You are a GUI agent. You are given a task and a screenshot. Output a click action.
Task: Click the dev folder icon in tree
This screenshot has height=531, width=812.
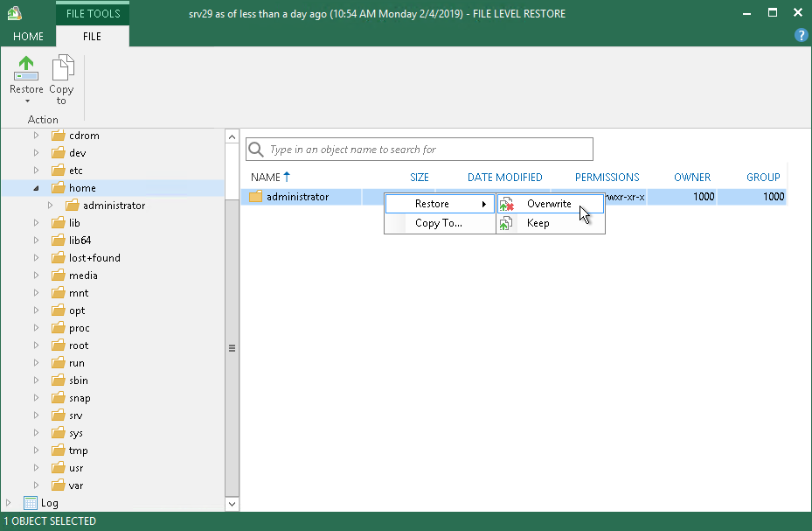[58, 153]
